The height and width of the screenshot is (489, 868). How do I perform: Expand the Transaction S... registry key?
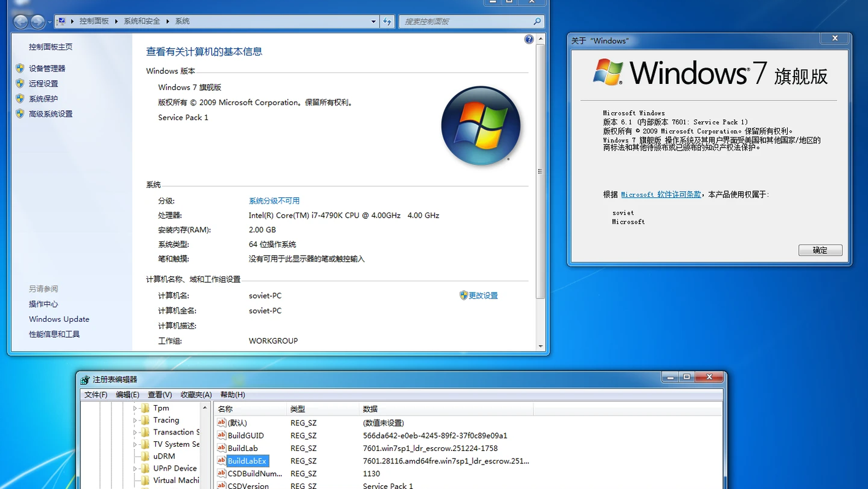pos(135,432)
